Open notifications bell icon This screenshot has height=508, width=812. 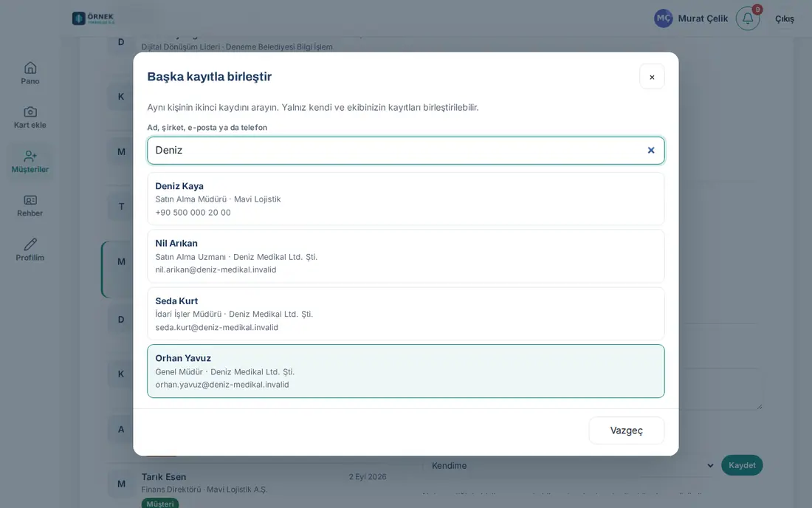point(748,18)
